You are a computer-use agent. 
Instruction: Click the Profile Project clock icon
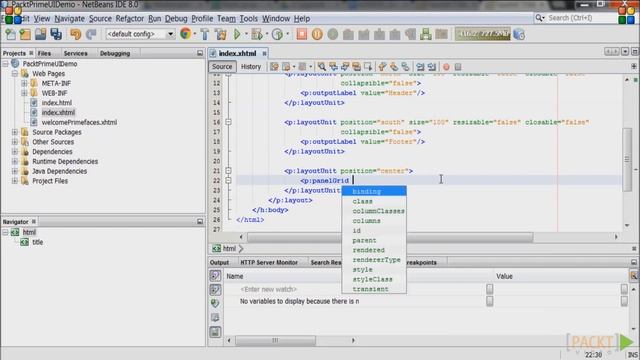(x=277, y=34)
